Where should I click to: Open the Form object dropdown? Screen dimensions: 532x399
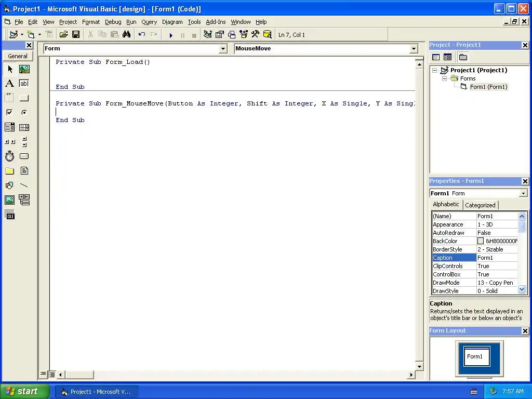tap(223, 49)
